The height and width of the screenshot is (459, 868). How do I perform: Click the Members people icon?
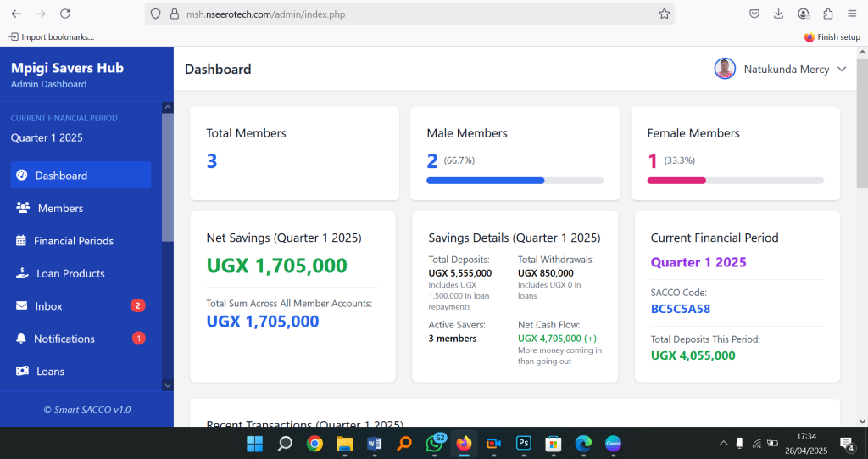coord(23,208)
